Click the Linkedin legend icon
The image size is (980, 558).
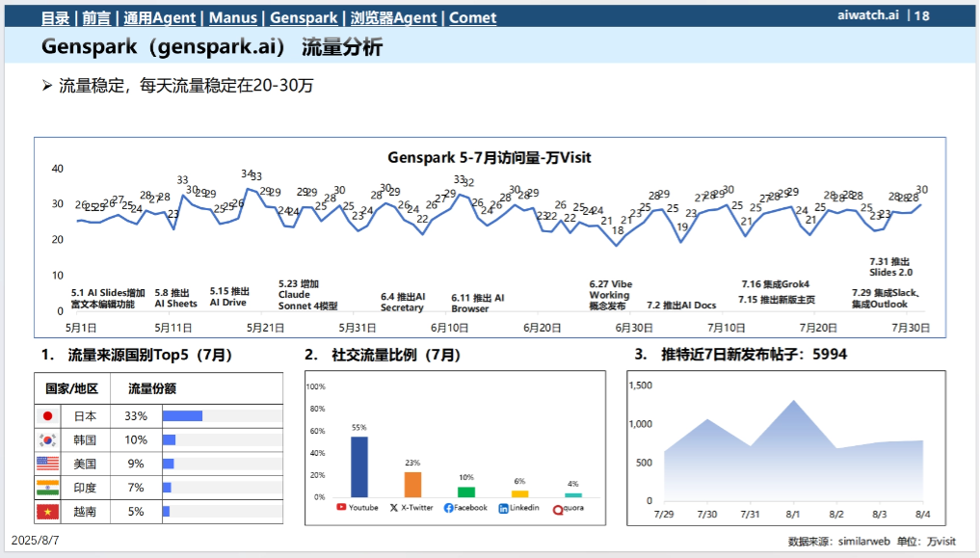[x=503, y=509]
